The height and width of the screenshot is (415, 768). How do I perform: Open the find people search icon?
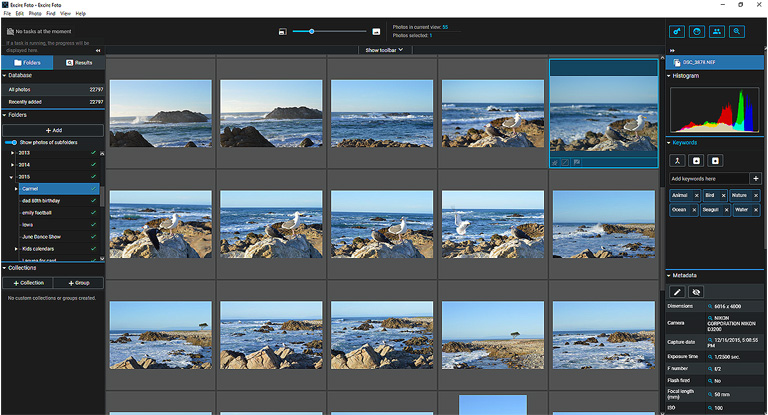(717, 32)
